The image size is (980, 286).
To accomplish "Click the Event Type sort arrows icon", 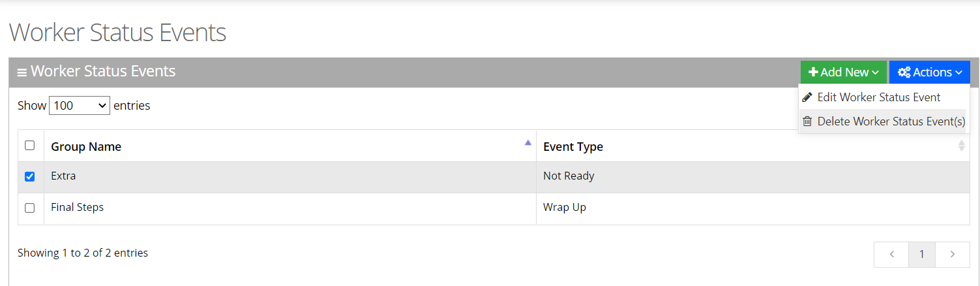I will click(x=961, y=146).
